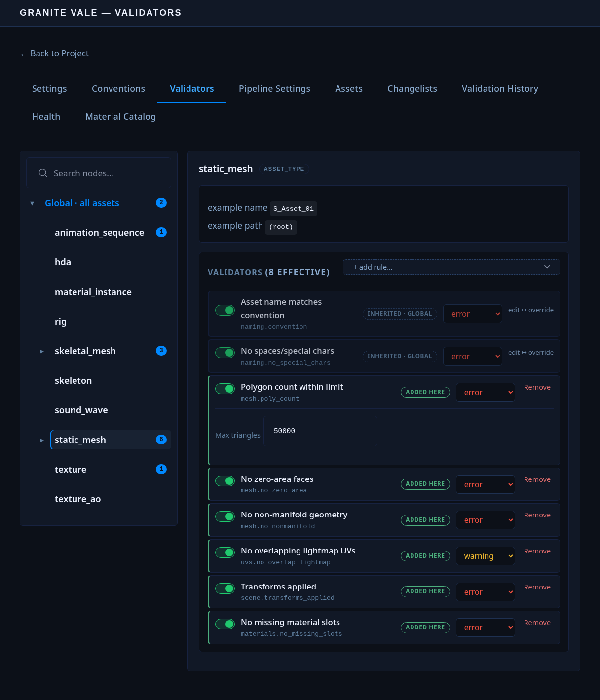The width and height of the screenshot is (600, 700).
Task: Open the Settings tab
Action: 49,89
